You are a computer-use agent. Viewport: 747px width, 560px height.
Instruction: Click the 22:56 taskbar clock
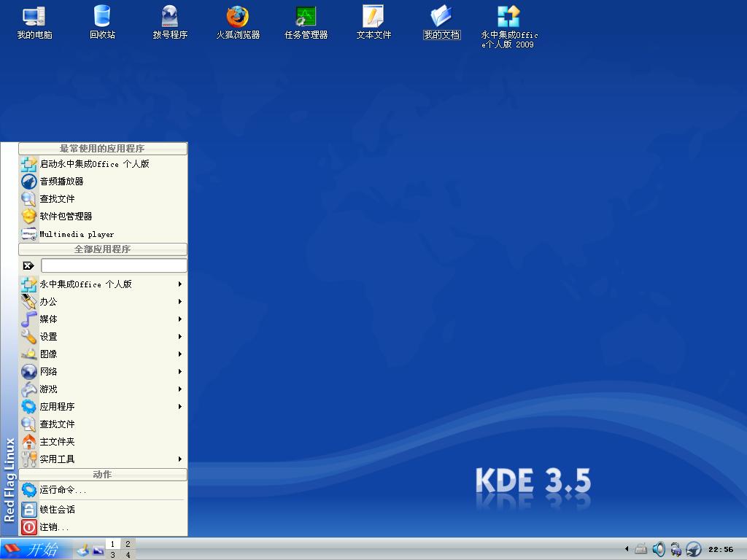[x=721, y=550]
